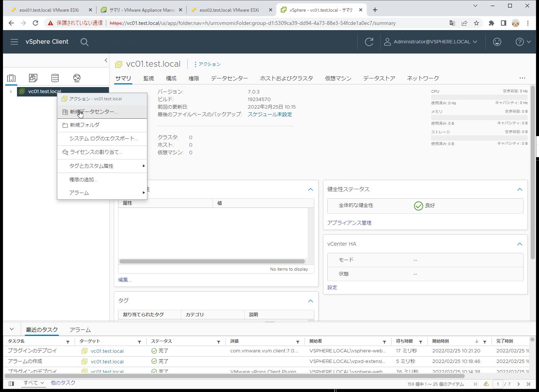Switch to アラーム bottom tab
This screenshot has height=392, width=539.
[x=80, y=330]
